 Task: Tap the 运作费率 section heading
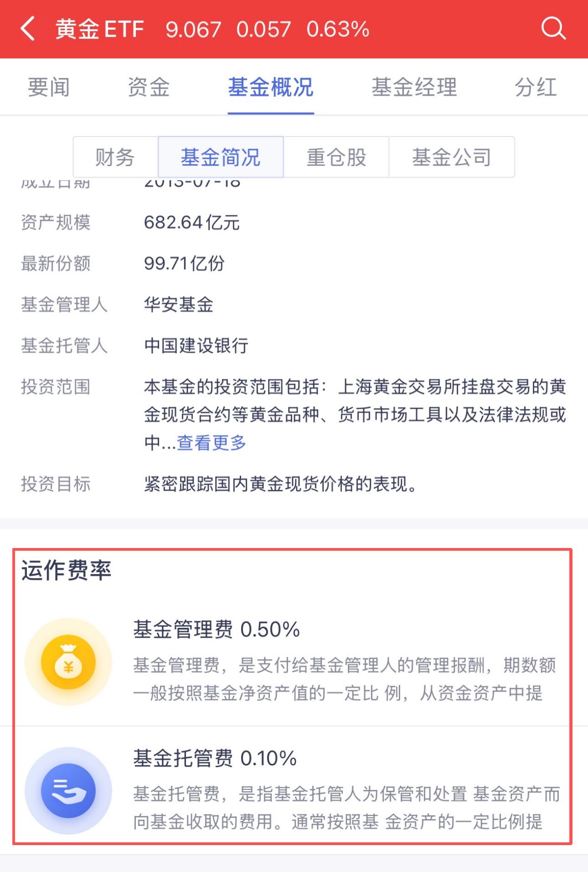66,570
